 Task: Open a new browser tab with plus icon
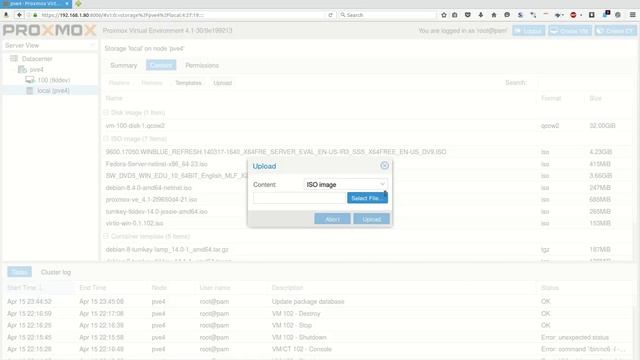coord(78,4)
